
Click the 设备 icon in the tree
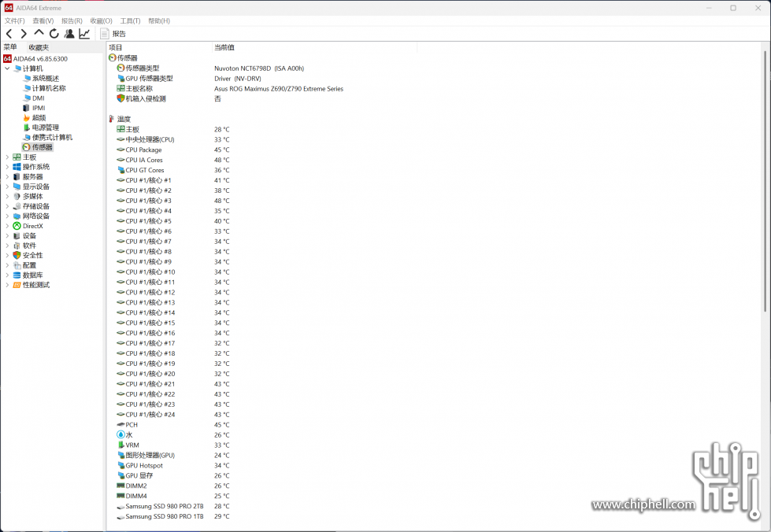click(17, 235)
